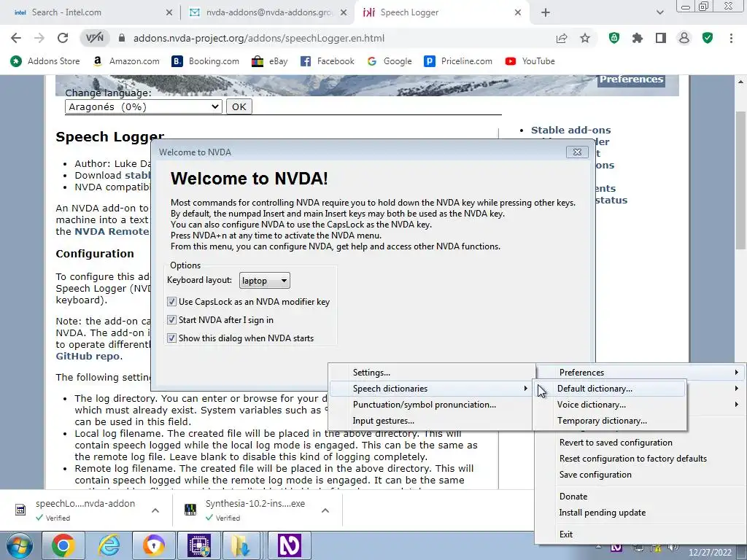Toggle Show this dialog when NVDA starts

pyautogui.click(x=171, y=338)
